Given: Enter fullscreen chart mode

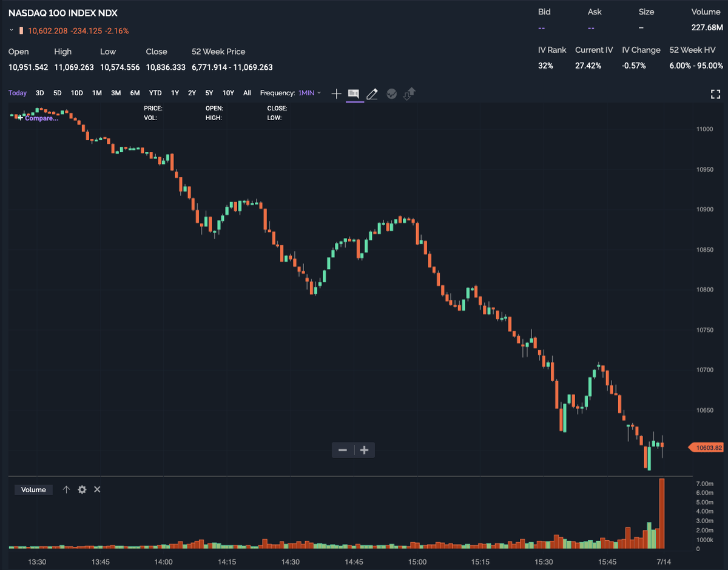Looking at the screenshot, I should coord(715,93).
